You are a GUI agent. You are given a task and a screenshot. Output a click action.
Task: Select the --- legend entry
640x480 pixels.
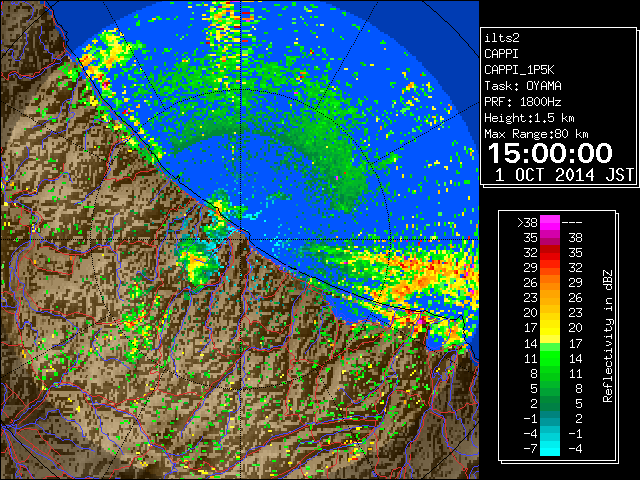tap(572, 222)
